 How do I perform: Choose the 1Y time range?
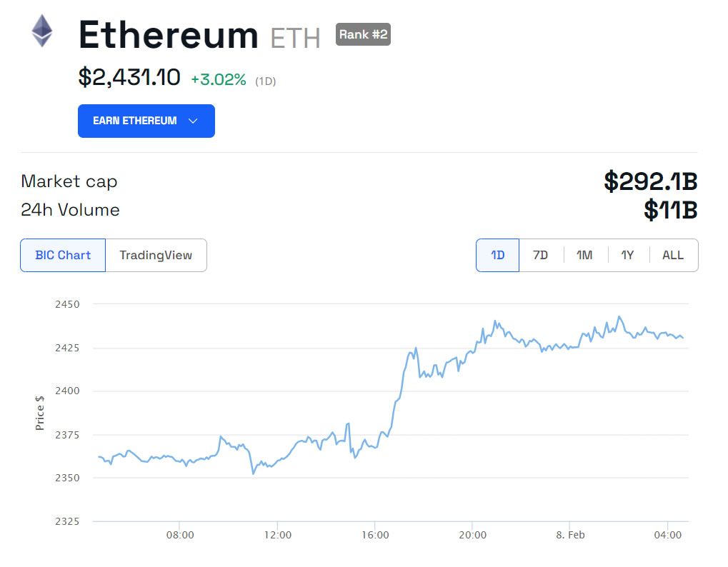628,255
